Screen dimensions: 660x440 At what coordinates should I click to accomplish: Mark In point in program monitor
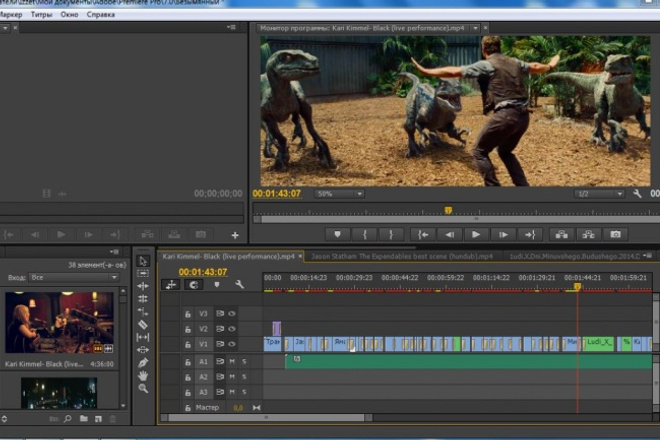click(x=365, y=235)
